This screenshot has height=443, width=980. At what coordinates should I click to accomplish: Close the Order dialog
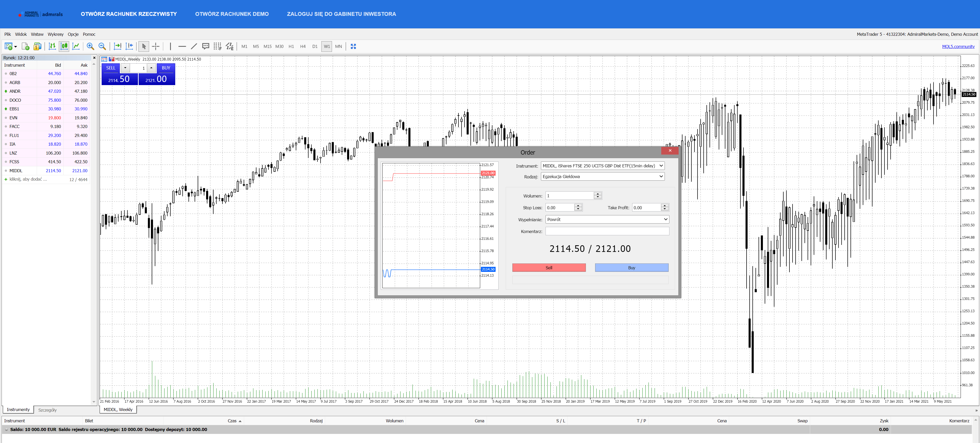(x=670, y=151)
